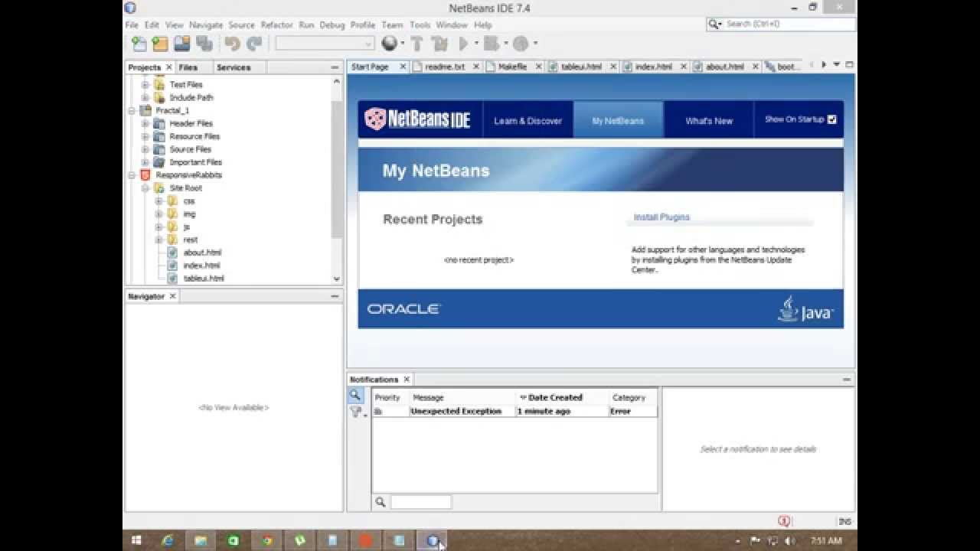
Task: Open the Refactor menu
Action: click(x=276, y=24)
